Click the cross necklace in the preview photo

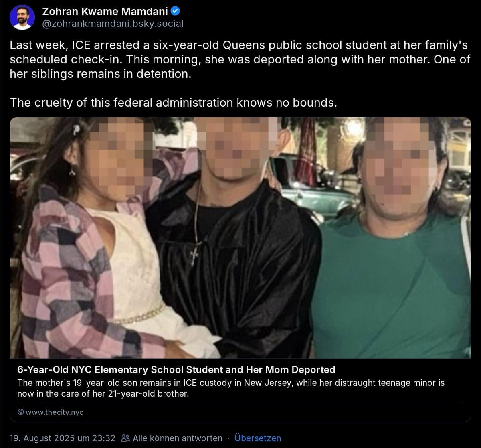(195, 253)
